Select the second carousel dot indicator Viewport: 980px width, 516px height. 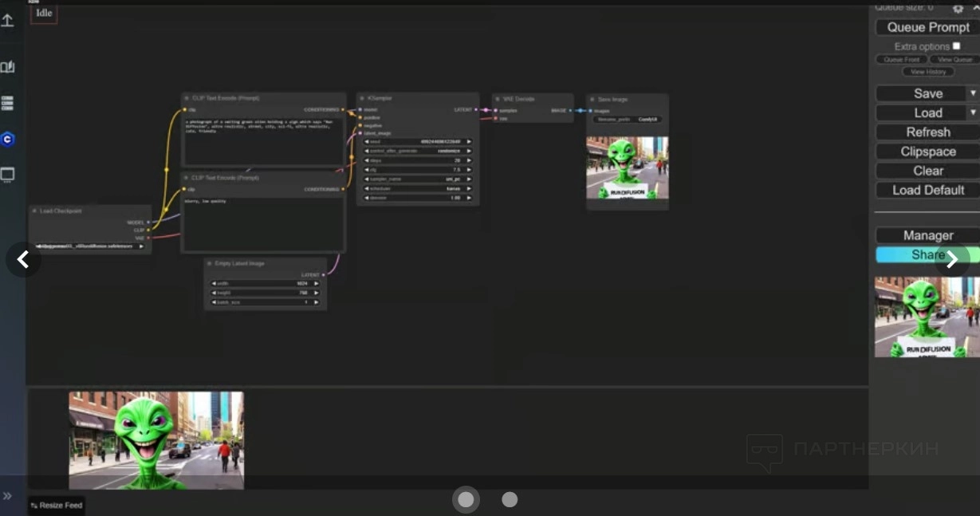pyautogui.click(x=510, y=499)
